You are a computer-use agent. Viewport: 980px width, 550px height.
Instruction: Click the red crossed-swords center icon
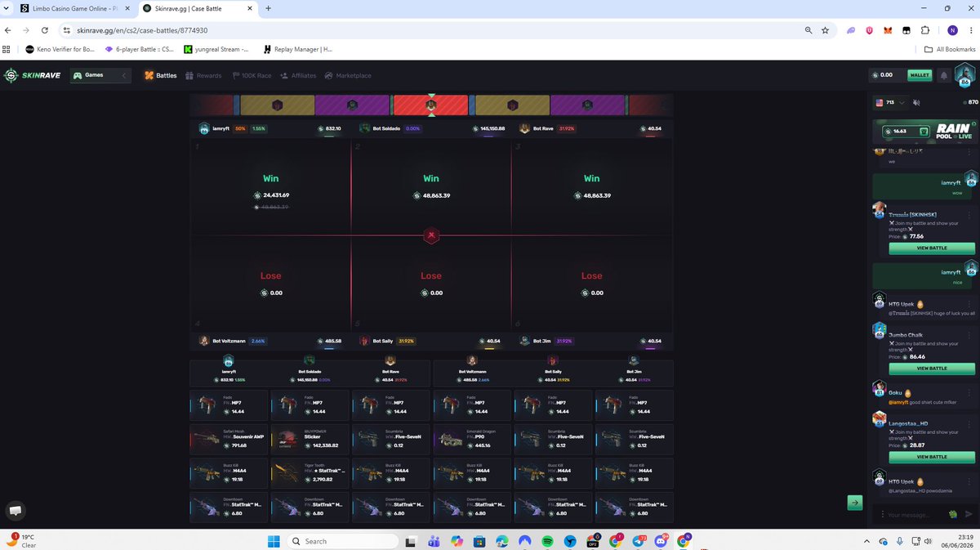(x=431, y=235)
